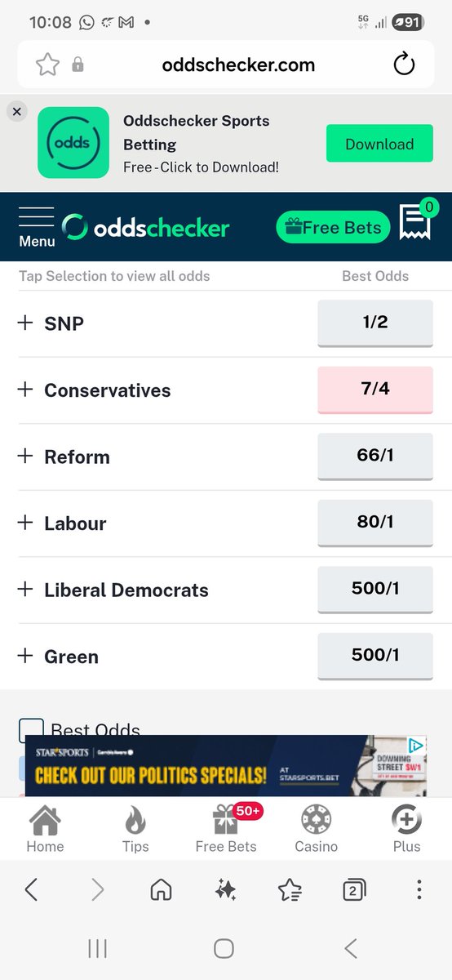Dismiss the app download banner

[x=17, y=111]
